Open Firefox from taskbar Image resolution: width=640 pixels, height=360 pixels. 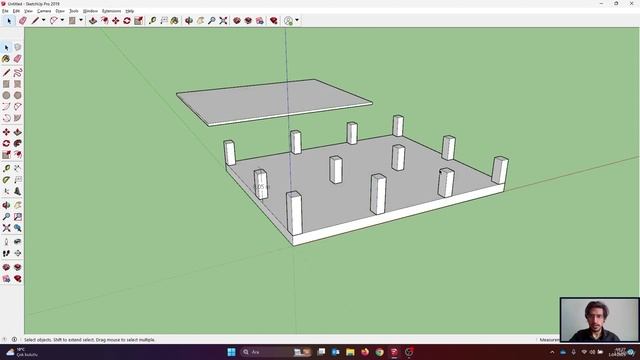[365, 352]
